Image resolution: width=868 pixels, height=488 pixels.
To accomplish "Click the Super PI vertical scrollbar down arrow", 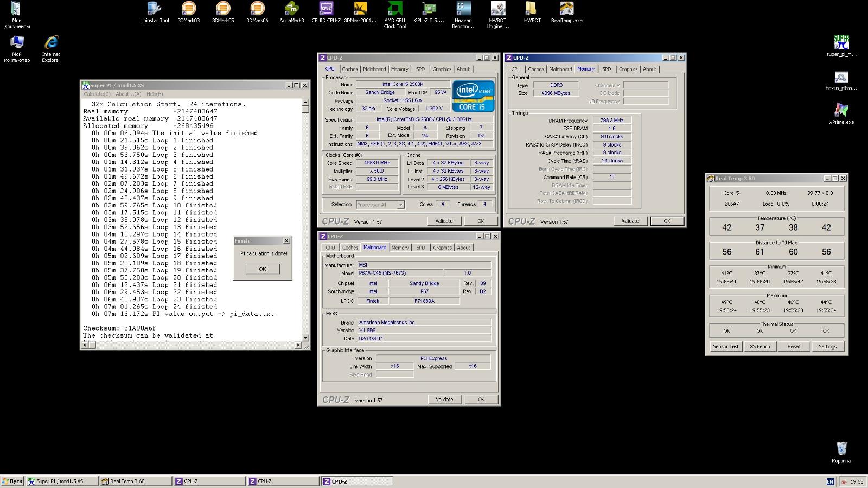I will point(305,338).
